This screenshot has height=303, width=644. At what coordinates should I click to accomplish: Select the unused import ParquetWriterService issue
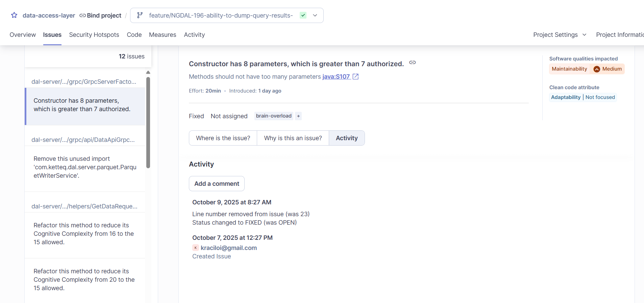[x=85, y=167]
